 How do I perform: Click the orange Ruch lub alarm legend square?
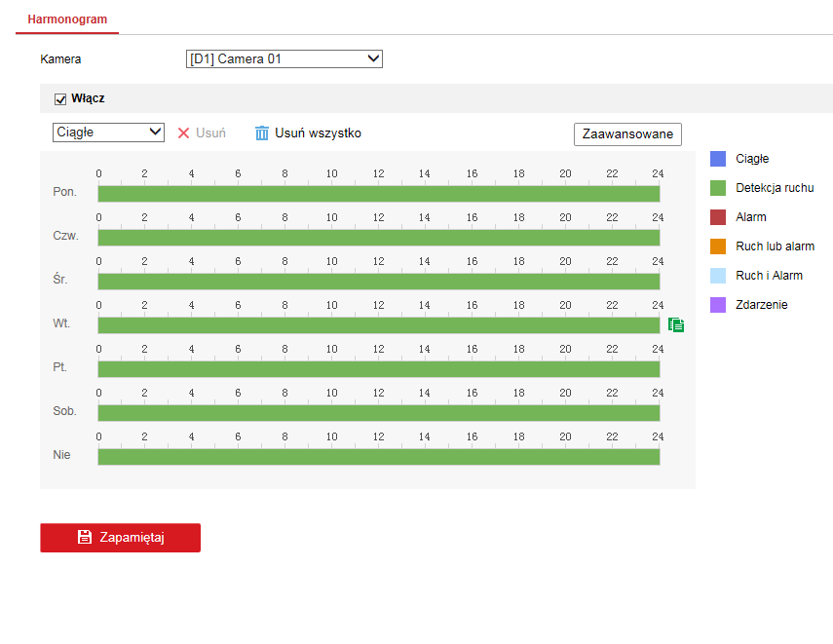(x=718, y=246)
